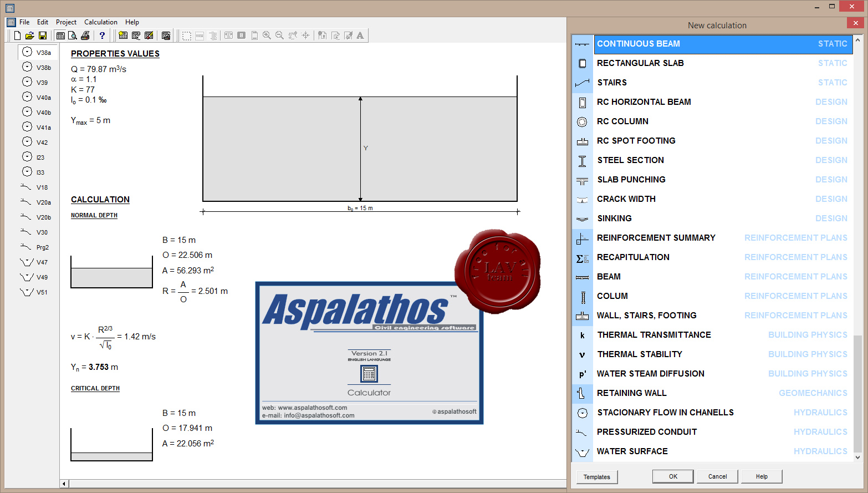The height and width of the screenshot is (493, 868).
Task: Select RC COLUMN design calculation
Action: (712, 121)
